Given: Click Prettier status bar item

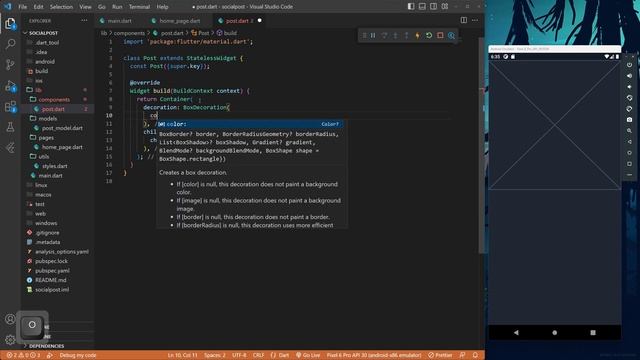Looking at the screenshot, I should (440, 355).
